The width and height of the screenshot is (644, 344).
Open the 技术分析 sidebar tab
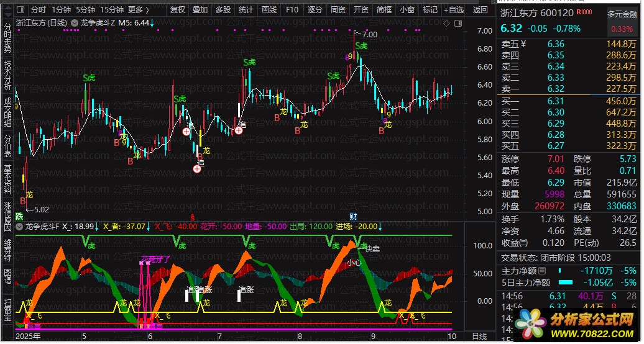pos(7,75)
